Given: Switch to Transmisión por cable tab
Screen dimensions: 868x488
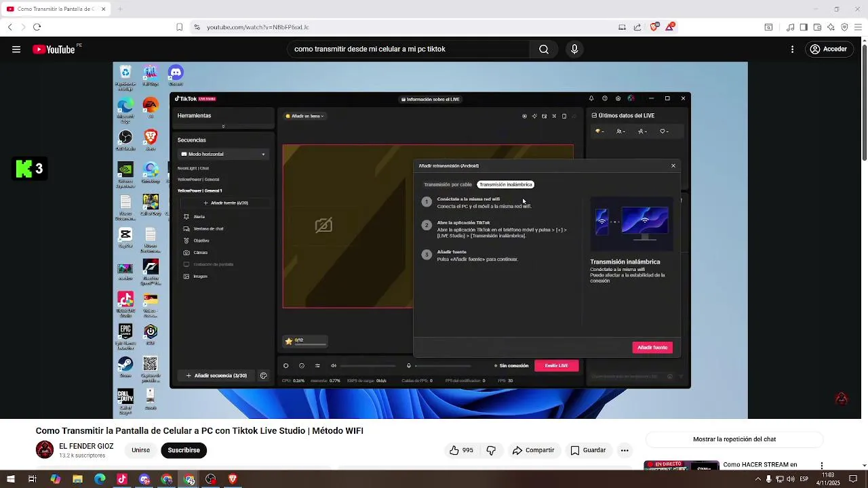Looking at the screenshot, I should 448,184.
